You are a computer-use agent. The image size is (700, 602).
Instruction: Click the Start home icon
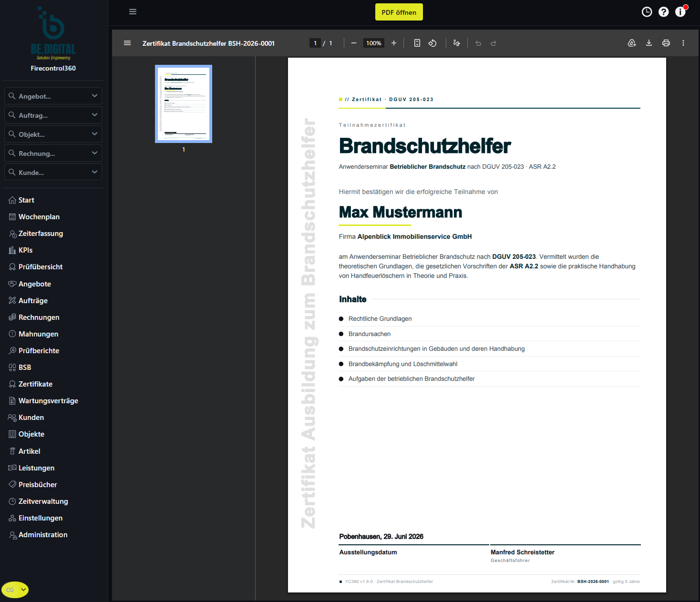pyautogui.click(x=12, y=200)
